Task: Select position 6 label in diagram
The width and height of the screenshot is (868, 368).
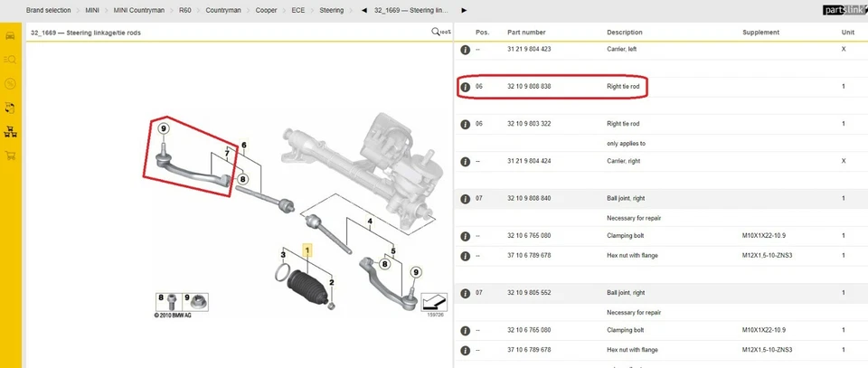Action: pyautogui.click(x=243, y=146)
